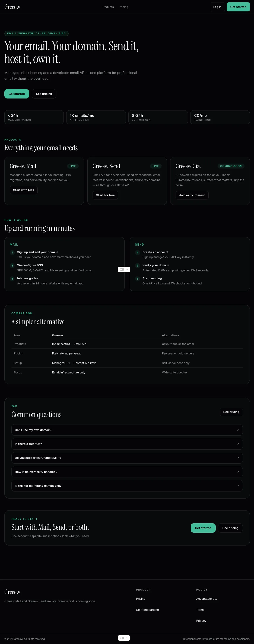Click Start onboarding in the footer
Image resolution: width=254 pixels, height=644 pixels.
147,610
